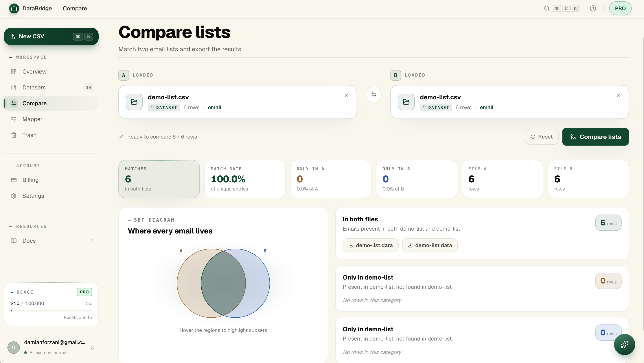This screenshot has height=363, width=644.
Task: Click the DATASET tag in file A card
Action: coord(164,107)
